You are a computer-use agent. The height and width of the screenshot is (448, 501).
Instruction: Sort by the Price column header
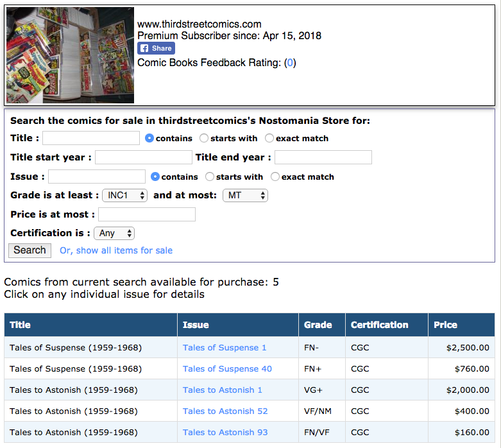tap(461, 325)
